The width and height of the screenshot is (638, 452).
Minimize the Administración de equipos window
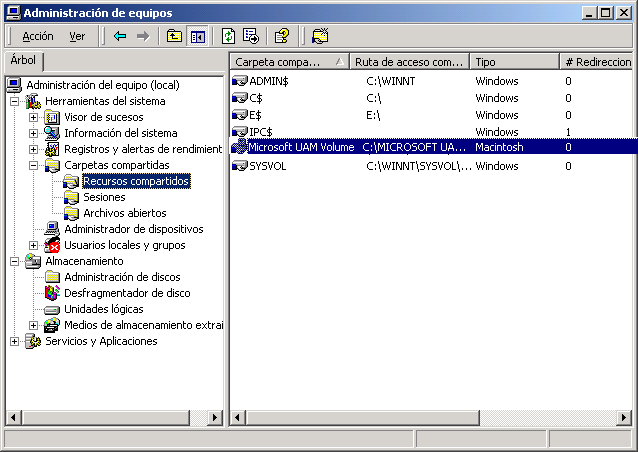point(588,13)
